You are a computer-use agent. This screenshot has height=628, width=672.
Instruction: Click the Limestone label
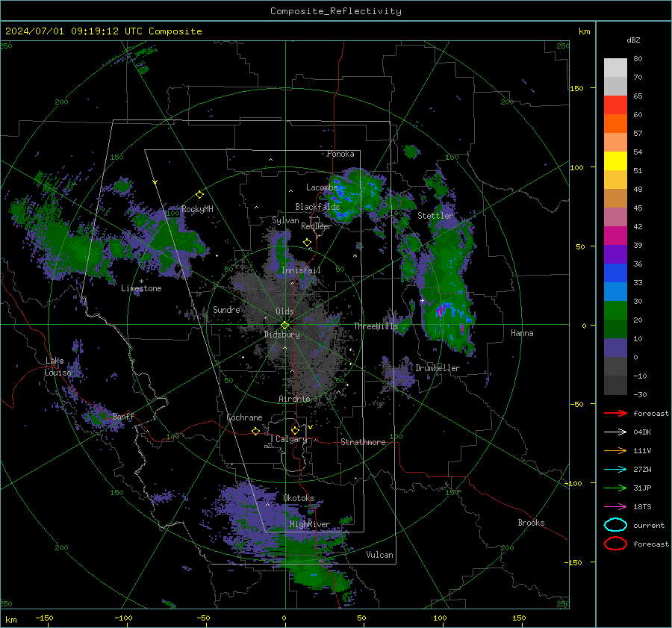141,288
